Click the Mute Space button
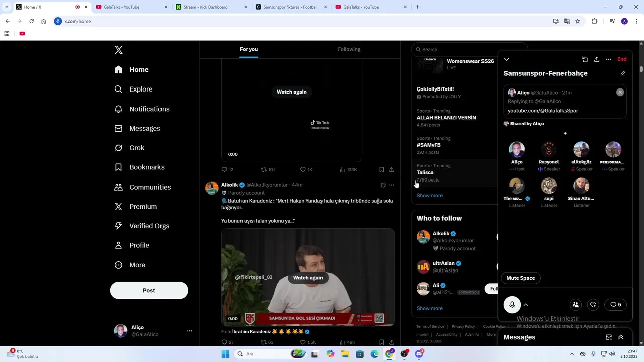Viewport: 644px width, 362px height. click(x=521, y=278)
